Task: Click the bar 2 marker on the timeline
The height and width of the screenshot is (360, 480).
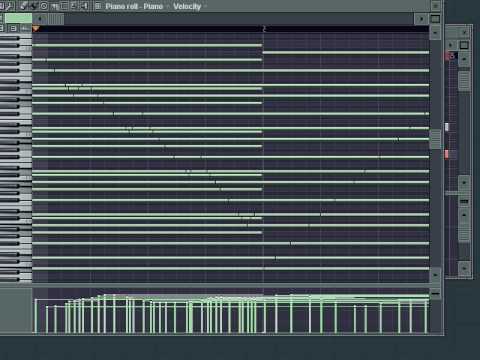Action: (264, 29)
